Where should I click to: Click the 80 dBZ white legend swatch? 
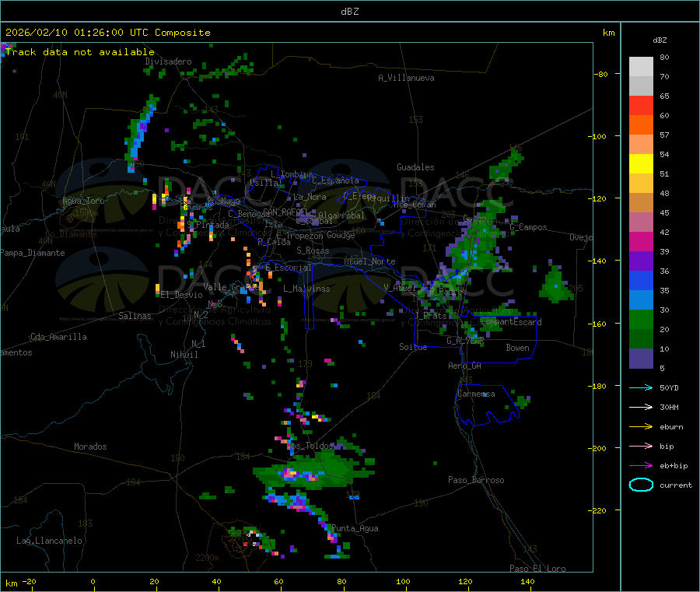tap(641, 67)
